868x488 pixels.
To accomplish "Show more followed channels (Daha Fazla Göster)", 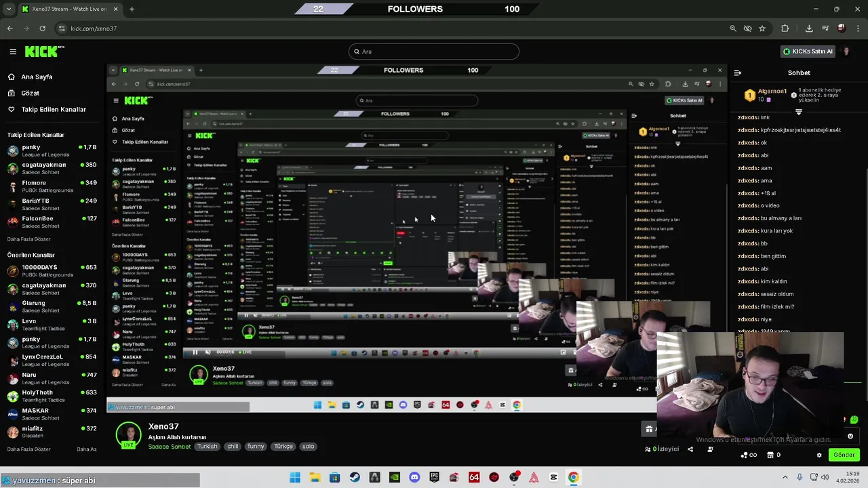I will point(28,239).
